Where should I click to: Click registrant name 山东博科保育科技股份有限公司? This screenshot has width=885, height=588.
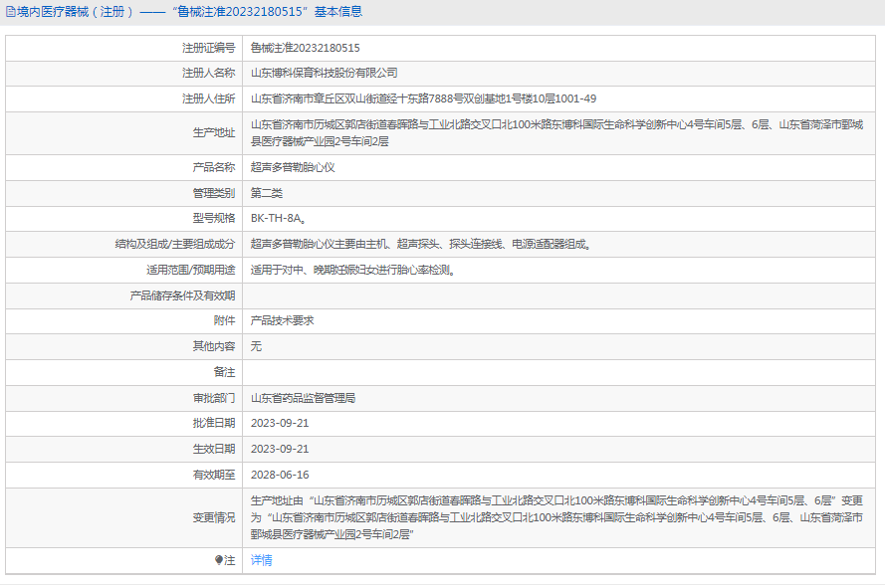pos(324,74)
